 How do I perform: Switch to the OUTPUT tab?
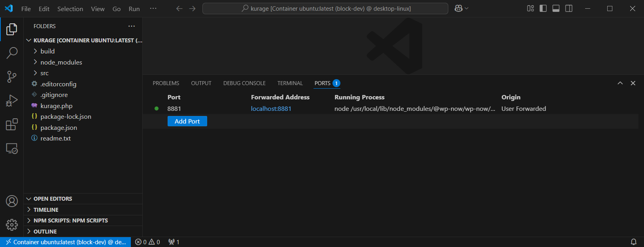[x=201, y=83]
